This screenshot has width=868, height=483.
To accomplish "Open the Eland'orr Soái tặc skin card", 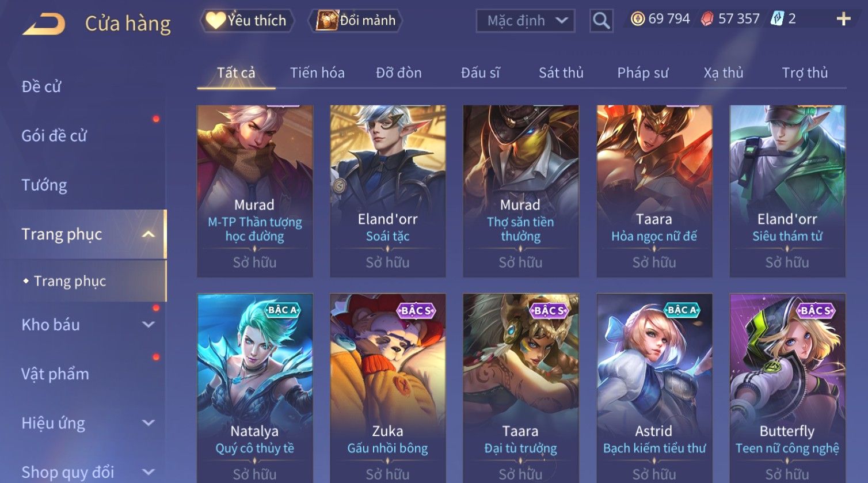I will (387, 191).
